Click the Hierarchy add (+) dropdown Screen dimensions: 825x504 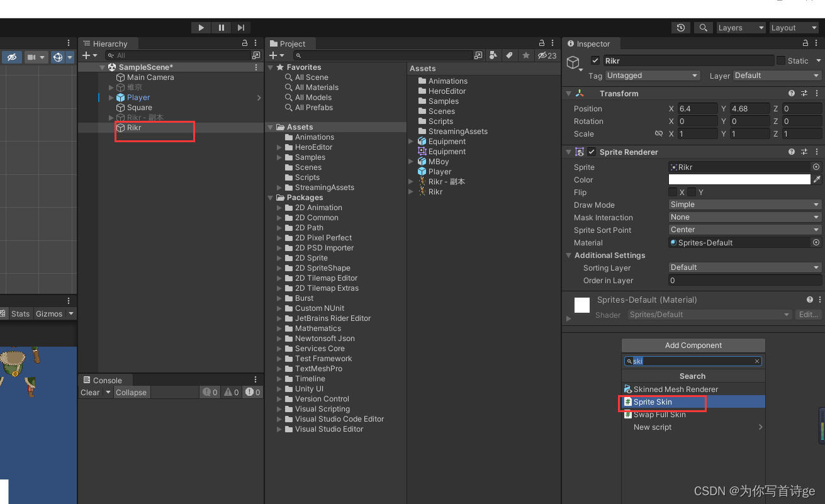(90, 55)
